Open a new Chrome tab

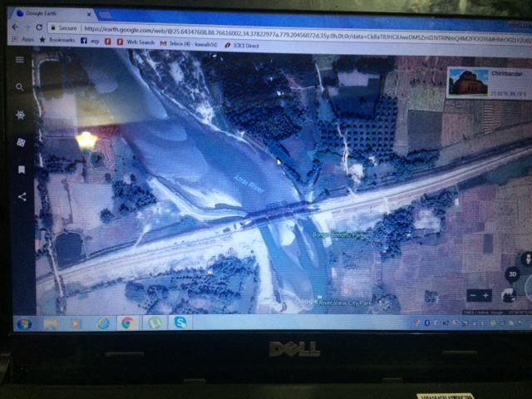point(106,15)
